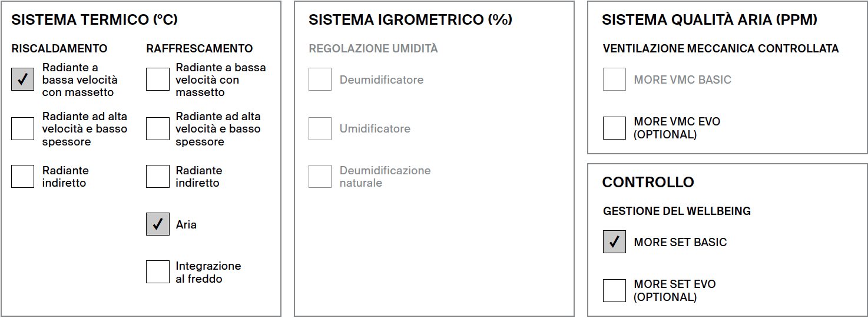Uncheck the Aria cooling checkbox
868x318 pixels.
(x=158, y=224)
